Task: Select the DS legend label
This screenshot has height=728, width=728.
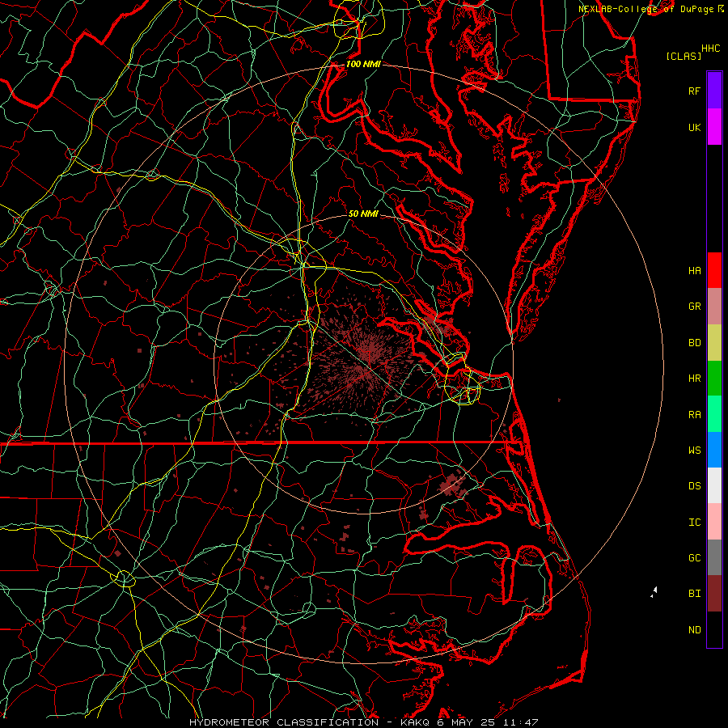Action: [x=694, y=486]
